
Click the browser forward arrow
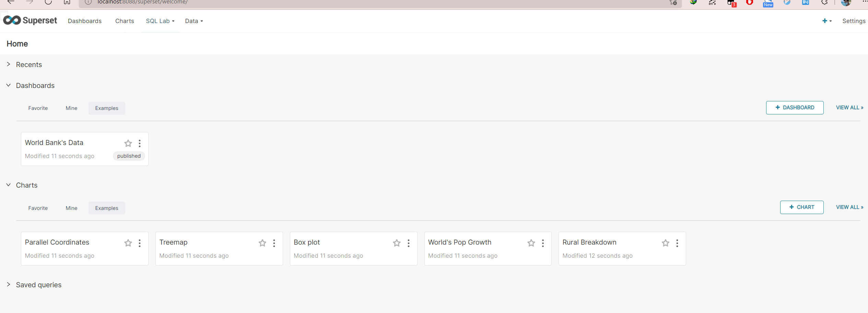point(30,2)
